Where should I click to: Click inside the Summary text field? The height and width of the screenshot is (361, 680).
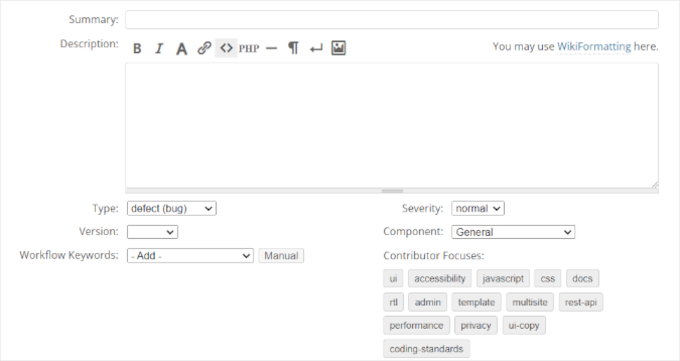point(392,20)
